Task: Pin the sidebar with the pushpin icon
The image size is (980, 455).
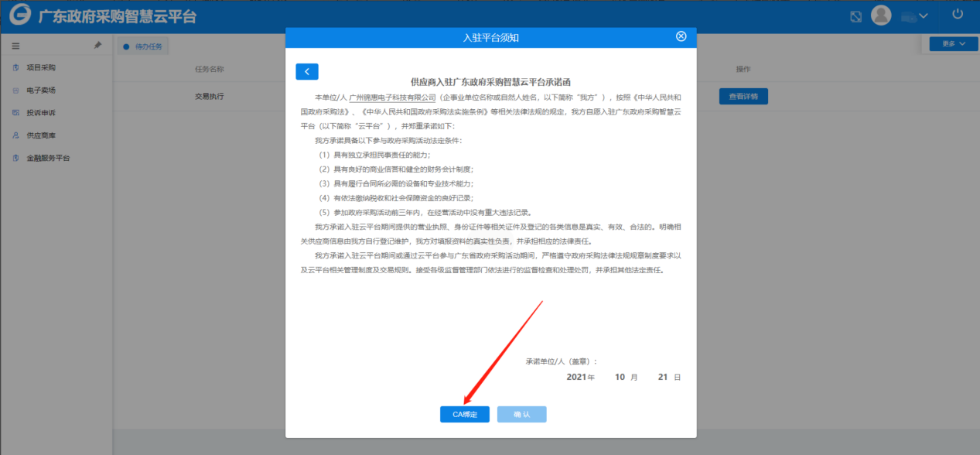Action: click(97, 46)
